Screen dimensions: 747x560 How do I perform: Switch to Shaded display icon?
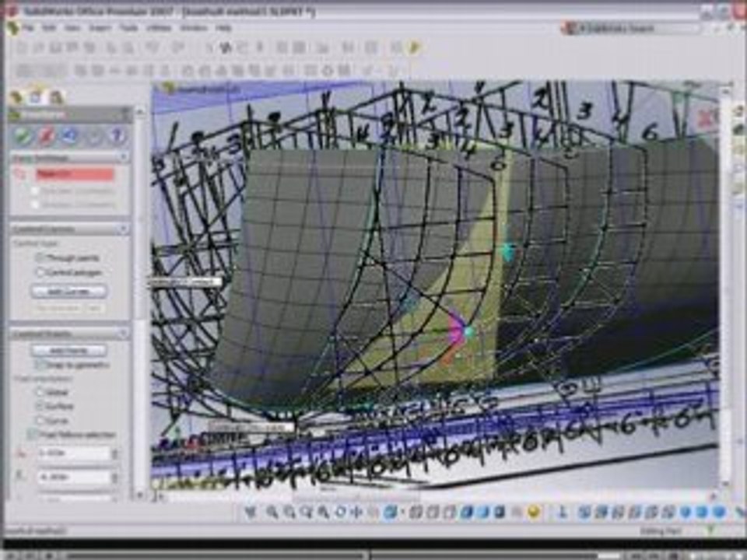pos(483,513)
